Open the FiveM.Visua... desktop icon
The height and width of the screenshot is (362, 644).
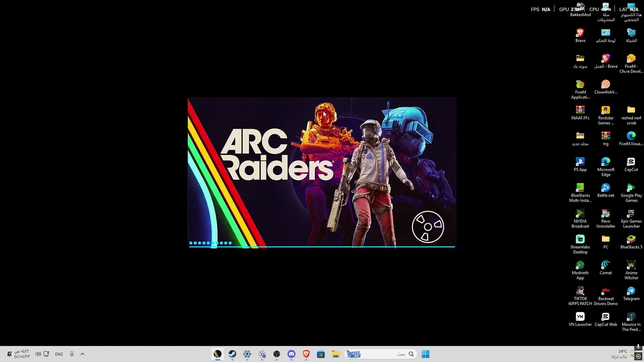[x=631, y=139]
